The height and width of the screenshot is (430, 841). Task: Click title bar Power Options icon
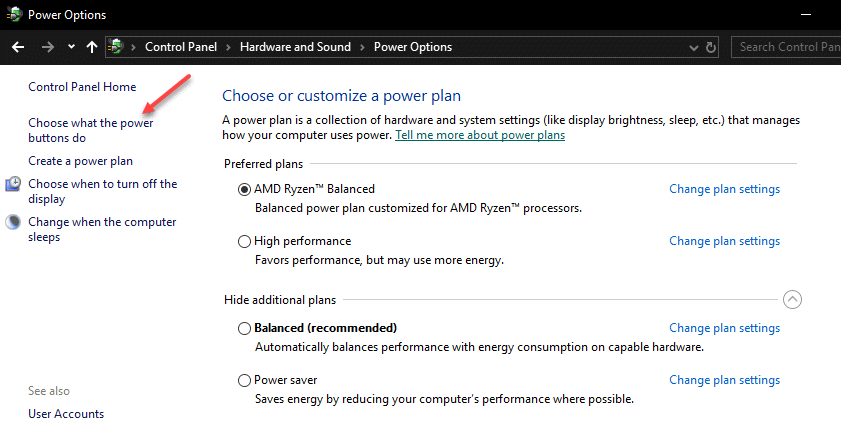[13, 15]
